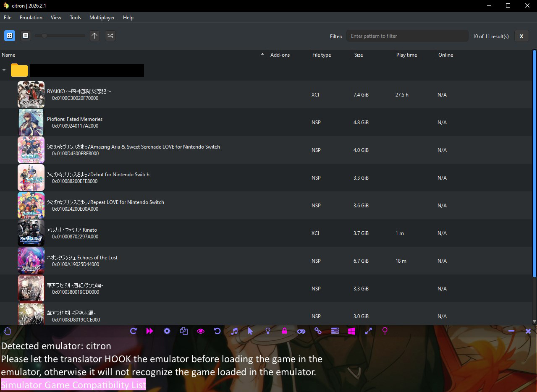Sort by the Add-ons column header

[289, 55]
